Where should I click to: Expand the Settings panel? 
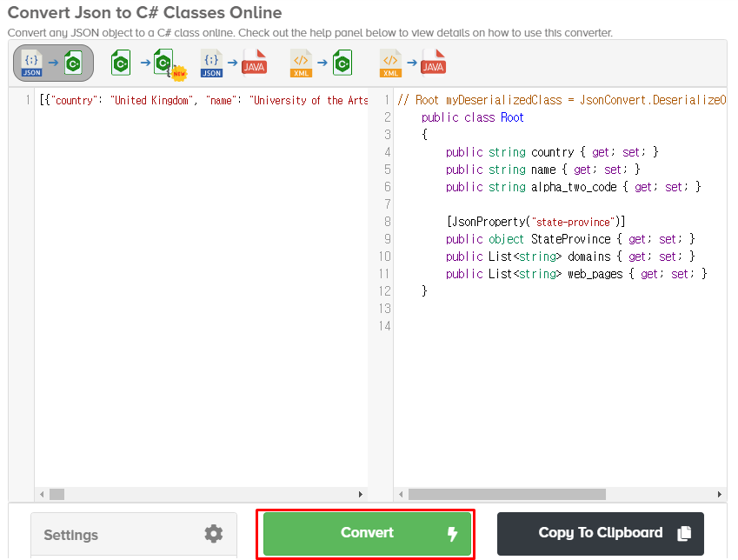pyautogui.click(x=134, y=535)
